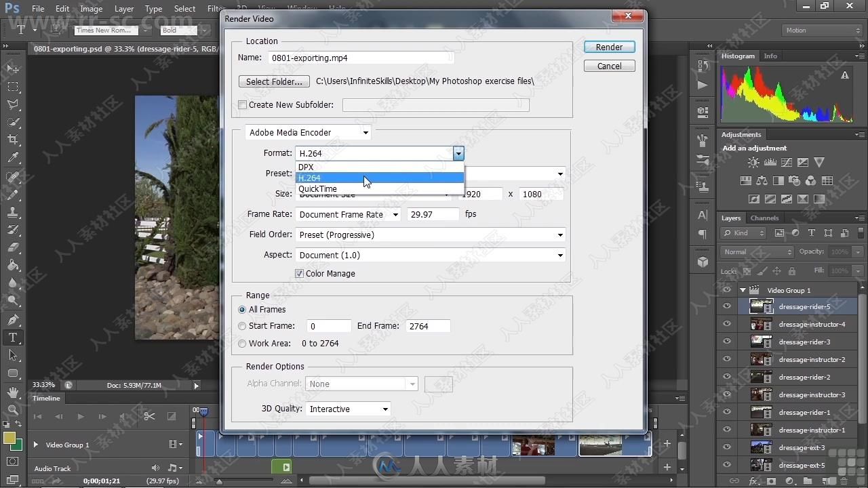Screen dimensions: 868x488
Task: Hide the dressage-instructor-4 layer
Action: 727,324
